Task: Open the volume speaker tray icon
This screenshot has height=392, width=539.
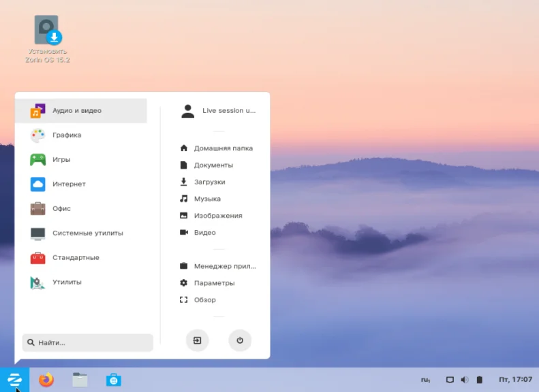Action: (x=465, y=380)
